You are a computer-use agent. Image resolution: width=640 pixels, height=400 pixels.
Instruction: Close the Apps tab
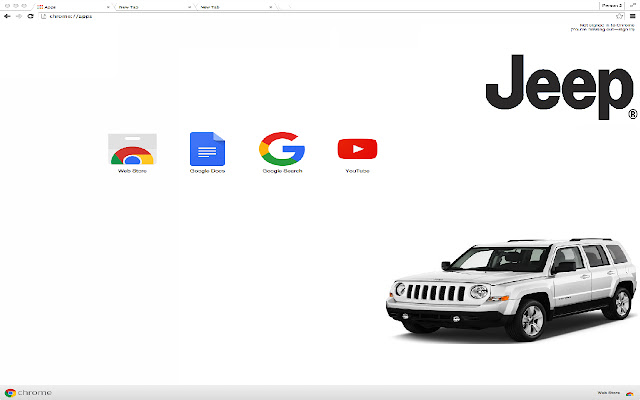(108, 7)
